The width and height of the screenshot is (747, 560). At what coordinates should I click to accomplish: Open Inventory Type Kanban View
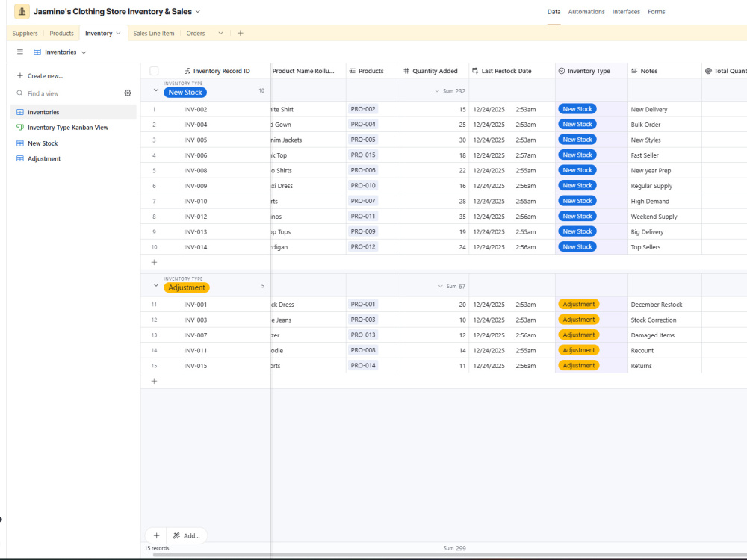point(73,128)
